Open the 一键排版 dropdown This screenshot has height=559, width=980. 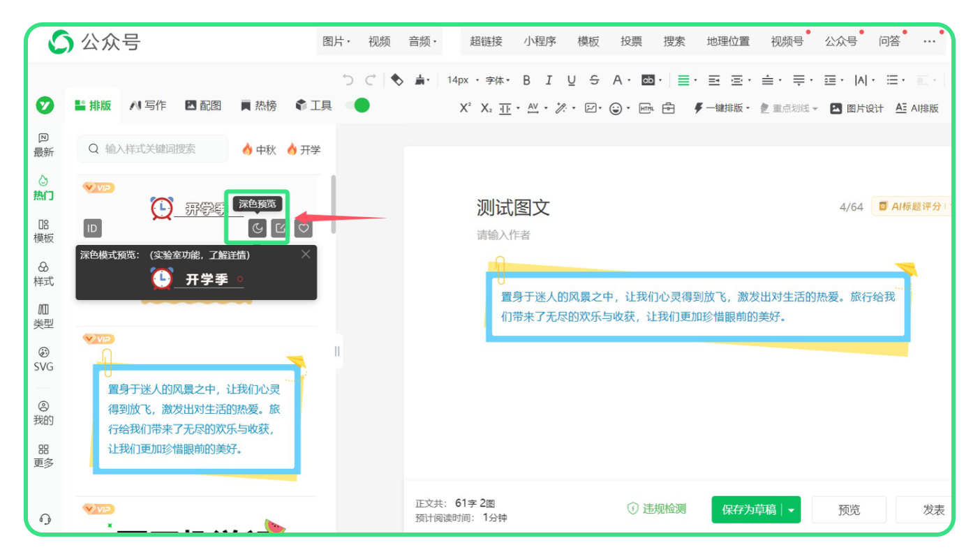tap(722, 108)
